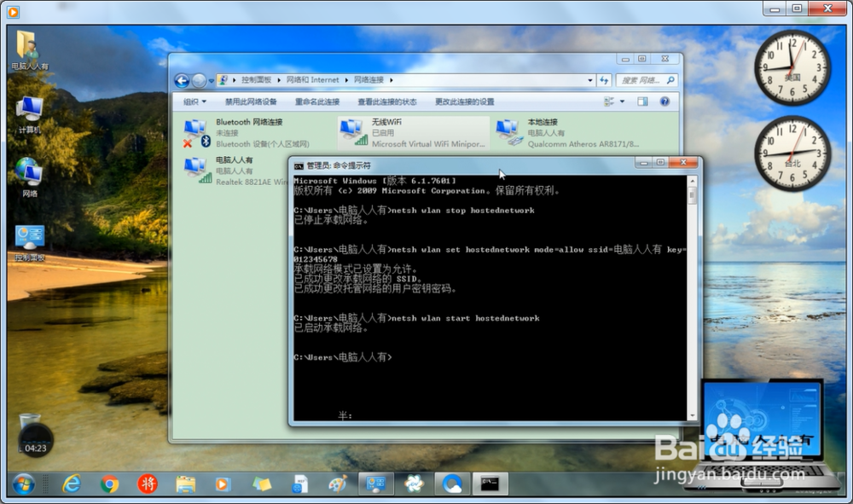Image resolution: width=853 pixels, height=504 pixels.
Task: Click the Start orb on the taskbar
Action: (x=23, y=484)
